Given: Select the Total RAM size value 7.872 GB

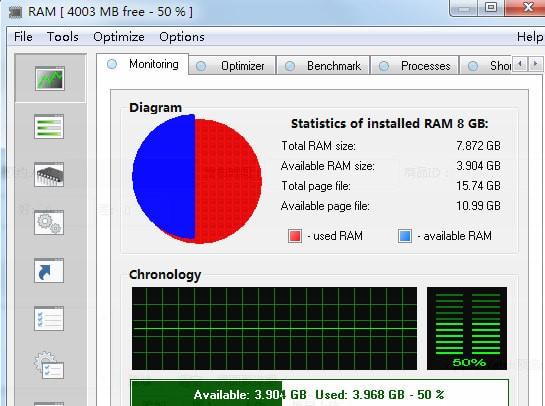Looking at the screenshot, I should [x=478, y=146].
